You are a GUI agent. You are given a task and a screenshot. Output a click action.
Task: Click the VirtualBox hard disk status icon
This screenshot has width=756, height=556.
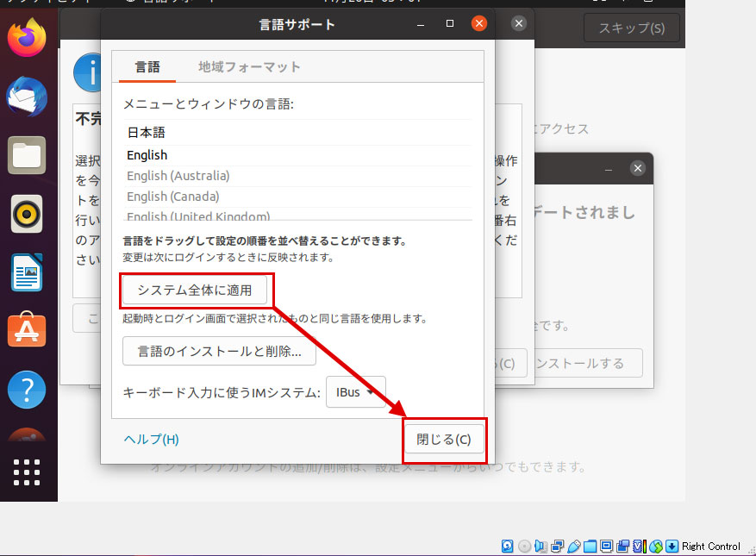[x=507, y=546]
